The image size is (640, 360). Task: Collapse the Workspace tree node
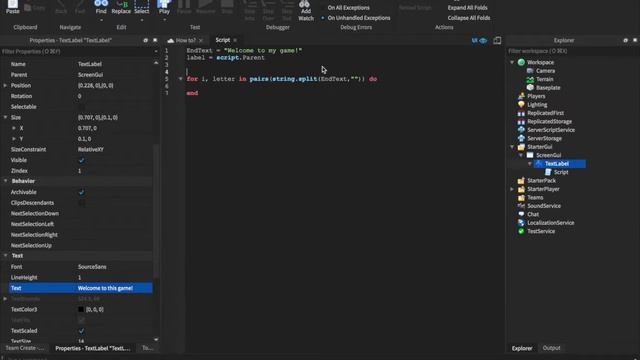pos(512,62)
